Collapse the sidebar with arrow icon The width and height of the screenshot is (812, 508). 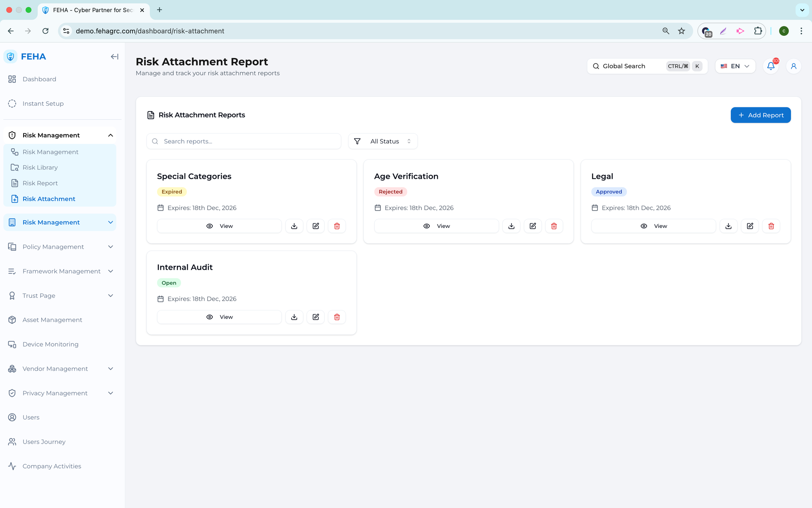coord(114,57)
